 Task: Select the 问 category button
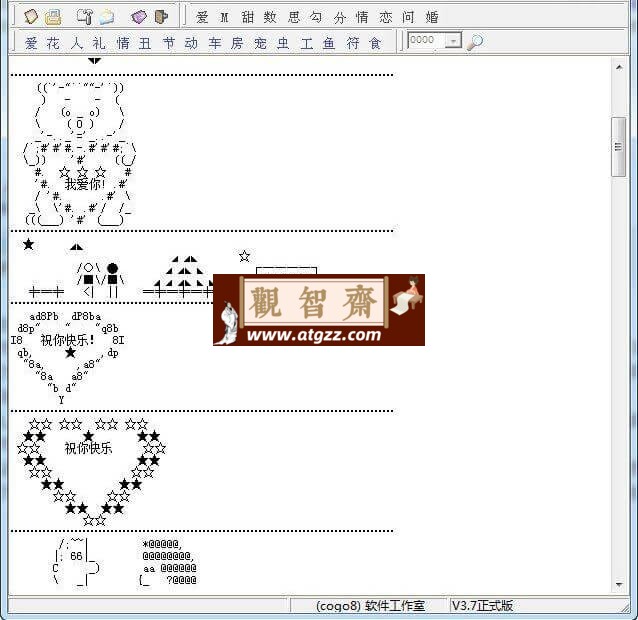point(408,17)
